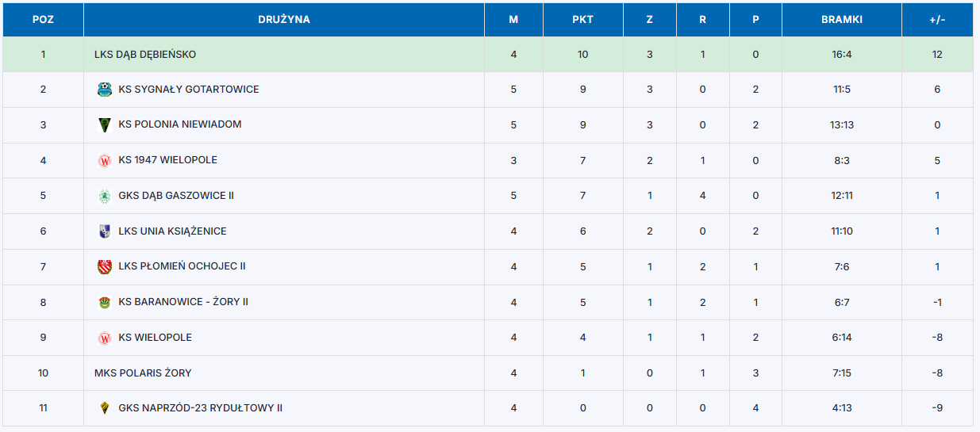Click the POZ column header
This screenshot has width=980, height=432.
[x=43, y=20]
